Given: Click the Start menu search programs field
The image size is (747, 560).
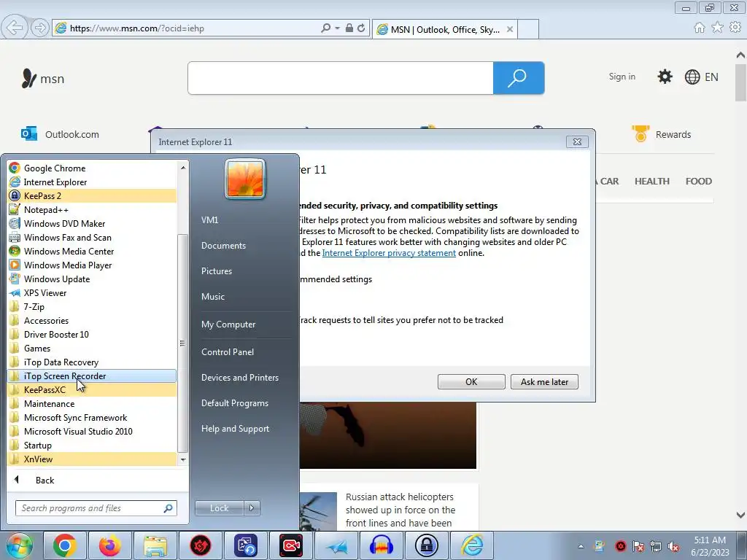Looking at the screenshot, I should point(96,508).
